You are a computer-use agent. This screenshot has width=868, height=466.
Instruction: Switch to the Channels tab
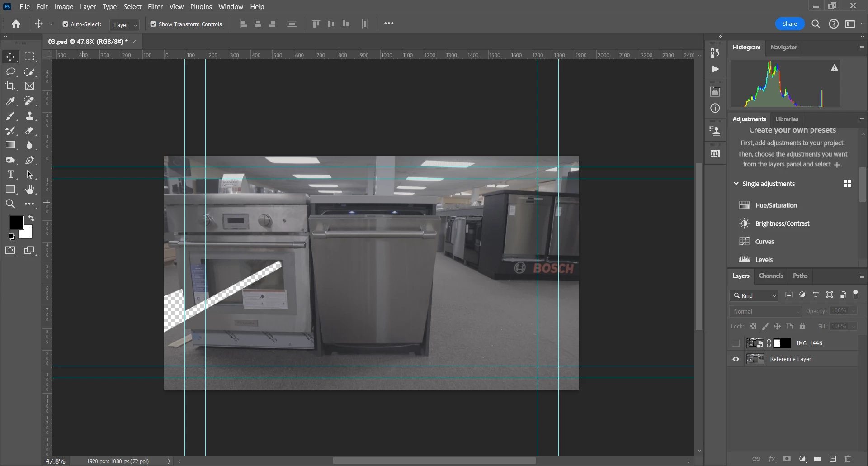coord(771,276)
